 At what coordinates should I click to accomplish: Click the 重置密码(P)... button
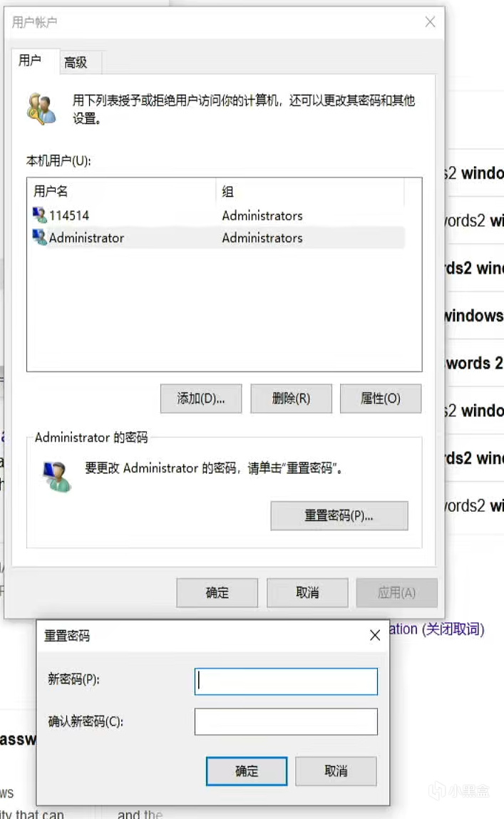(339, 515)
